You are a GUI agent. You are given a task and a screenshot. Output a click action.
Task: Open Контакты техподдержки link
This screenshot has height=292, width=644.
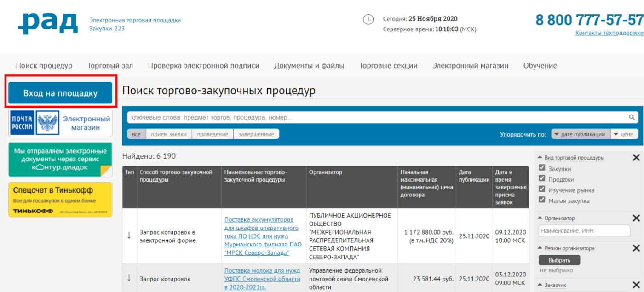[x=609, y=33]
